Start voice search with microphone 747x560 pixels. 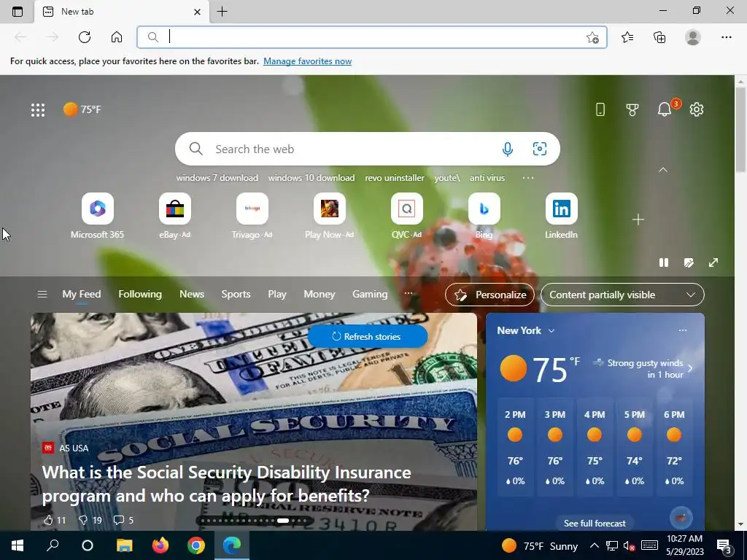(x=508, y=149)
